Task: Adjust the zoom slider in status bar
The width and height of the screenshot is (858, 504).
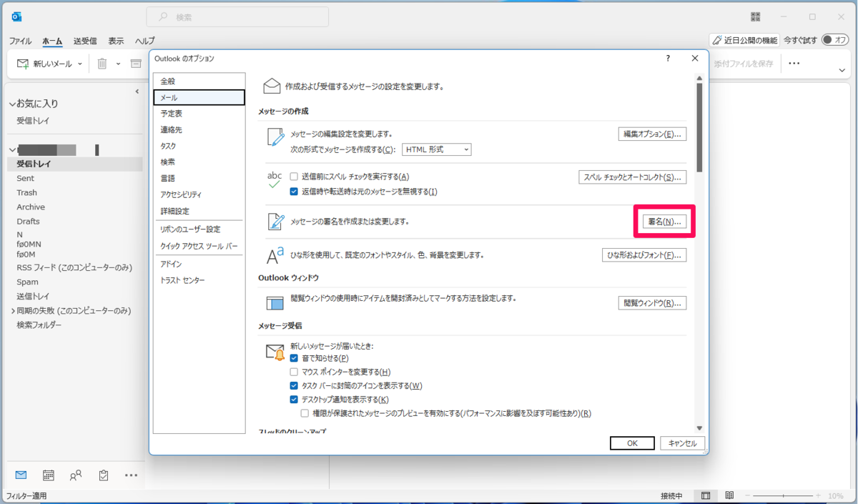Action: 784,496
